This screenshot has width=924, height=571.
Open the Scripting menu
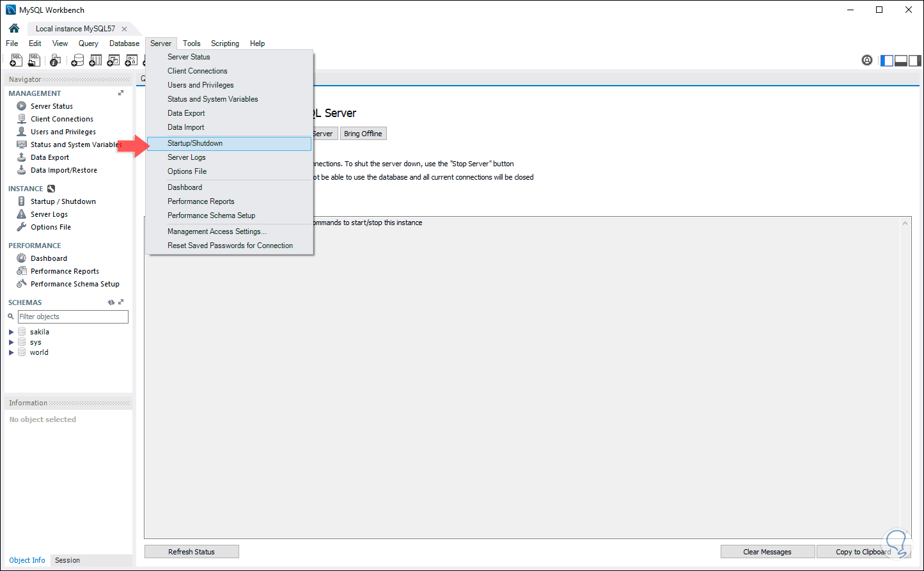(225, 43)
